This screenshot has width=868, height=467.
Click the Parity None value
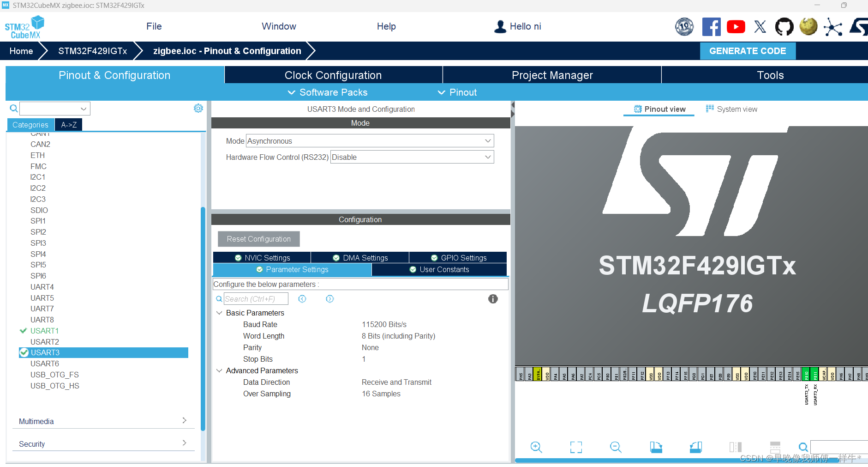click(x=370, y=347)
